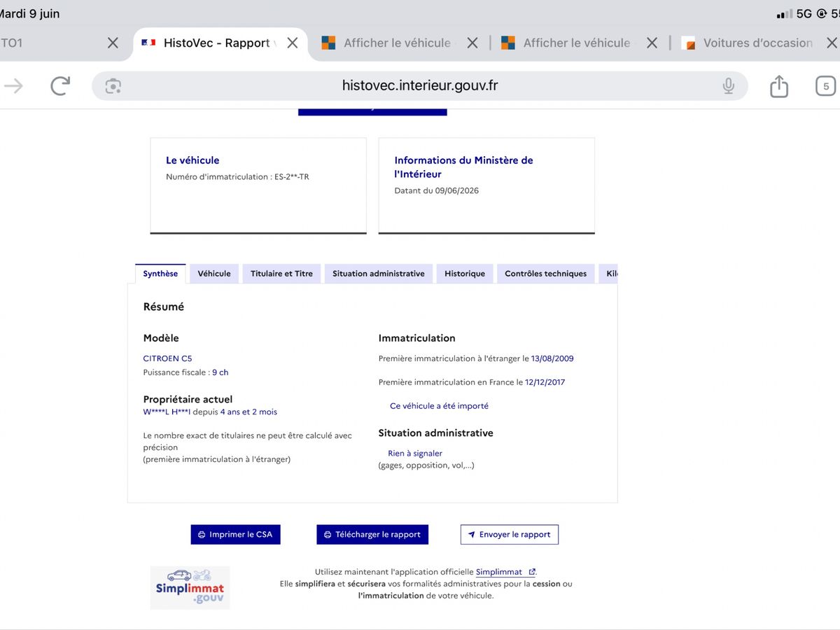Click the Immatriculation heading
The width and height of the screenshot is (840, 630).
[417, 338]
